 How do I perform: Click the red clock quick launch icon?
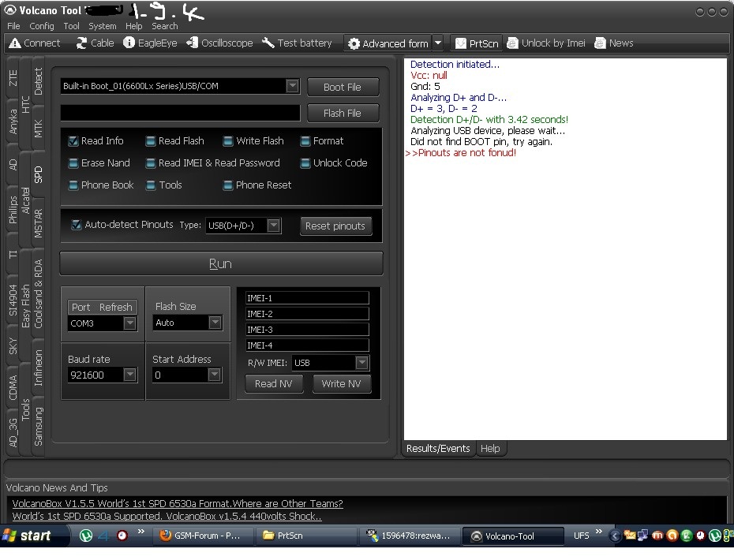coord(122,536)
